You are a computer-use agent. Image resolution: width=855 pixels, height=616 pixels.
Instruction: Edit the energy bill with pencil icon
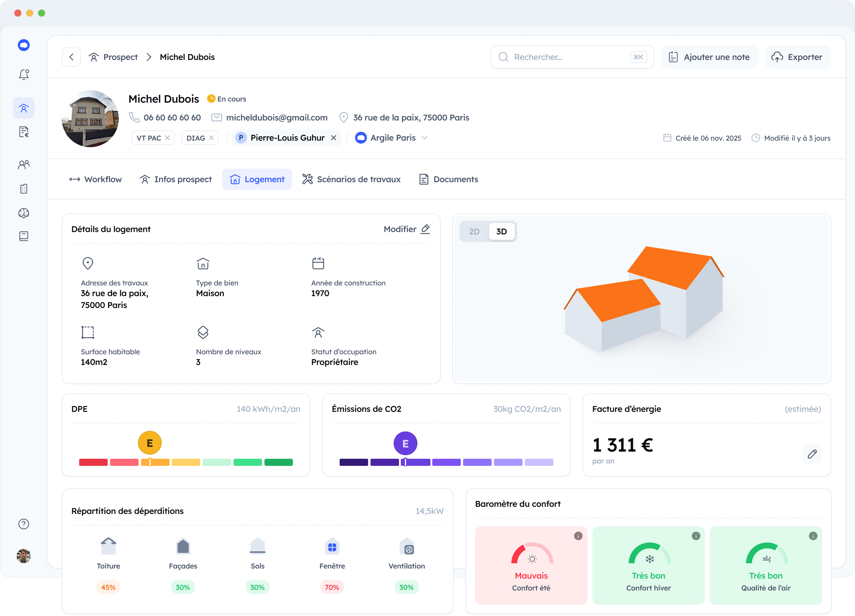point(812,454)
